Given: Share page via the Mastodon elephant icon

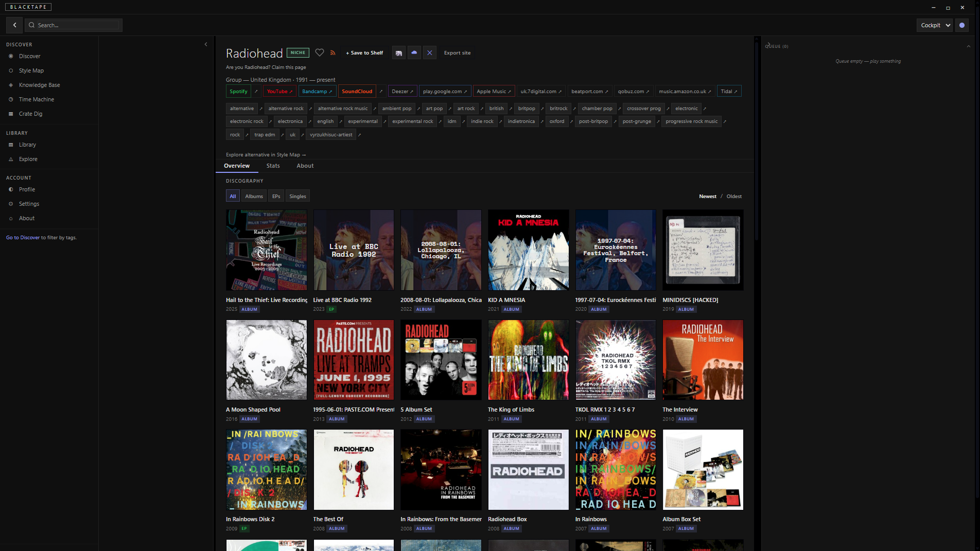Looking at the screenshot, I should tap(399, 52).
